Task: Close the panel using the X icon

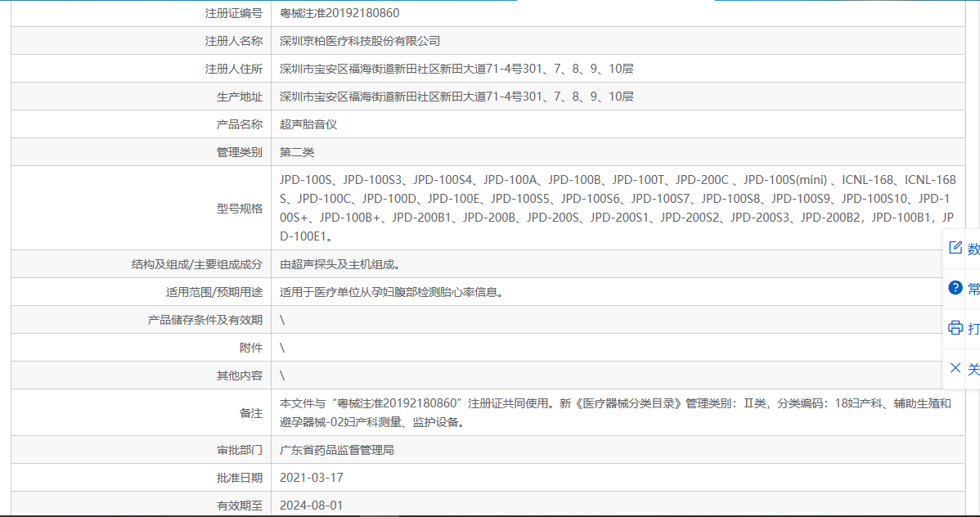Action: (955, 367)
